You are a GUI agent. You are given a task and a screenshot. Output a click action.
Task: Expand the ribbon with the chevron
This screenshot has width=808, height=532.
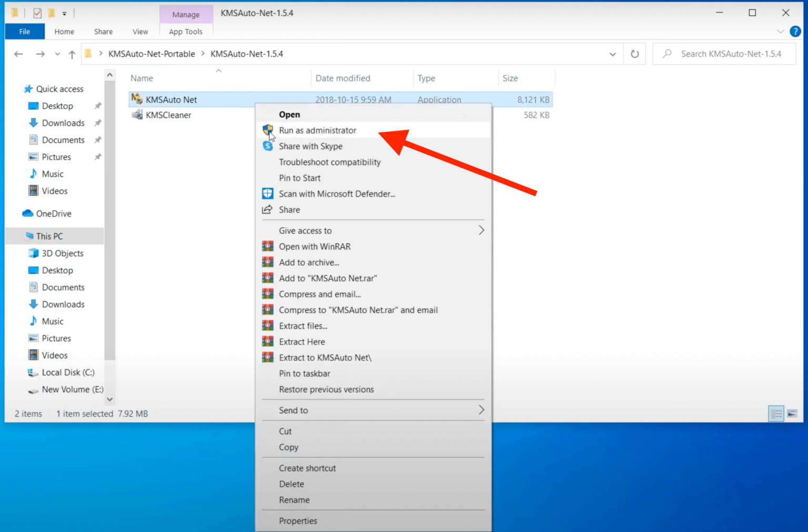pyautogui.click(x=780, y=32)
